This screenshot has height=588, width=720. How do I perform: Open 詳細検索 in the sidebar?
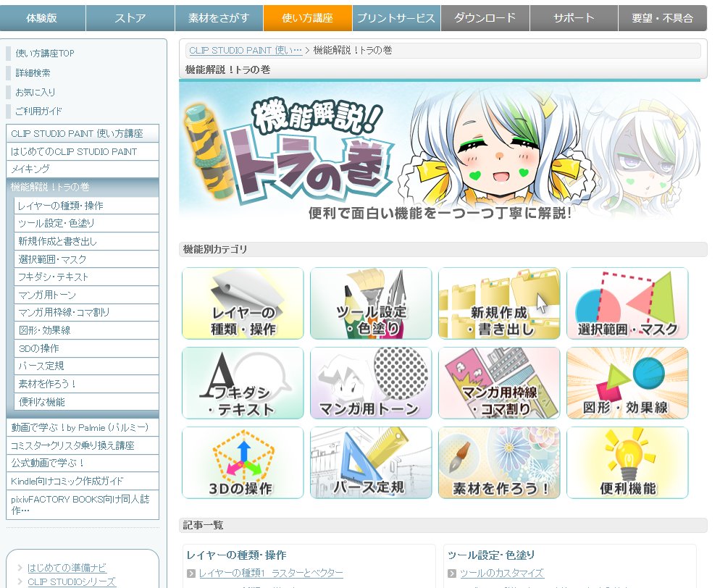(33, 73)
